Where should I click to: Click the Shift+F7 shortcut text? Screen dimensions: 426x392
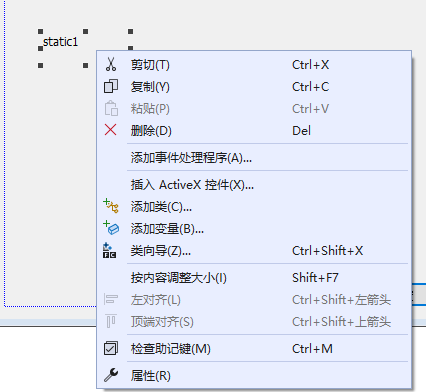(x=315, y=277)
